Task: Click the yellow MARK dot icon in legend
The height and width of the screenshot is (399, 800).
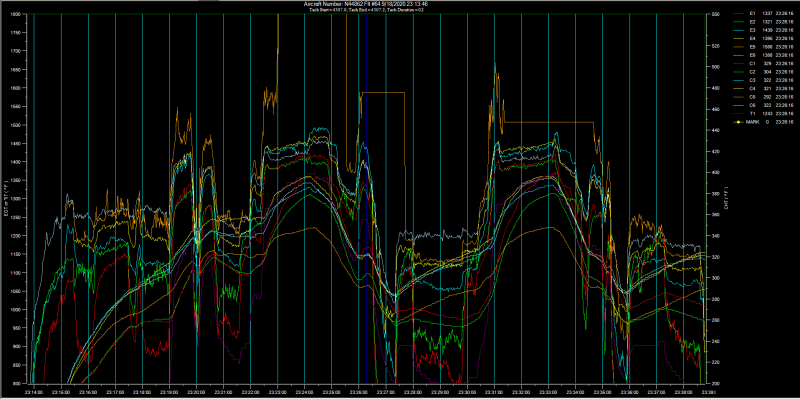Action: click(x=738, y=122)
